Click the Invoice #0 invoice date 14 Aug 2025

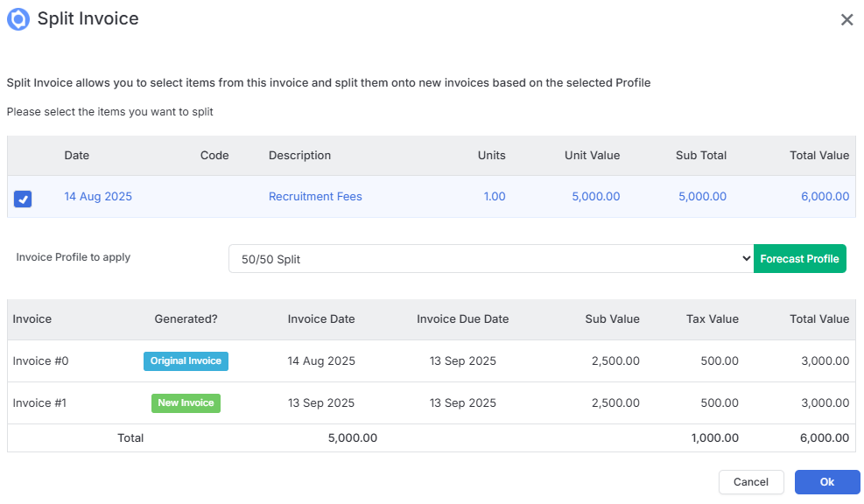tap(321, 360)
